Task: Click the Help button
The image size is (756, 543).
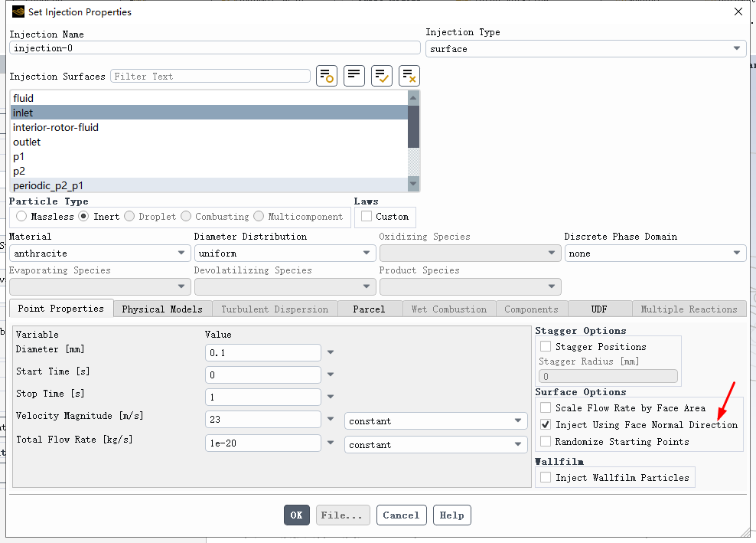Action: [x=451, y=515]
